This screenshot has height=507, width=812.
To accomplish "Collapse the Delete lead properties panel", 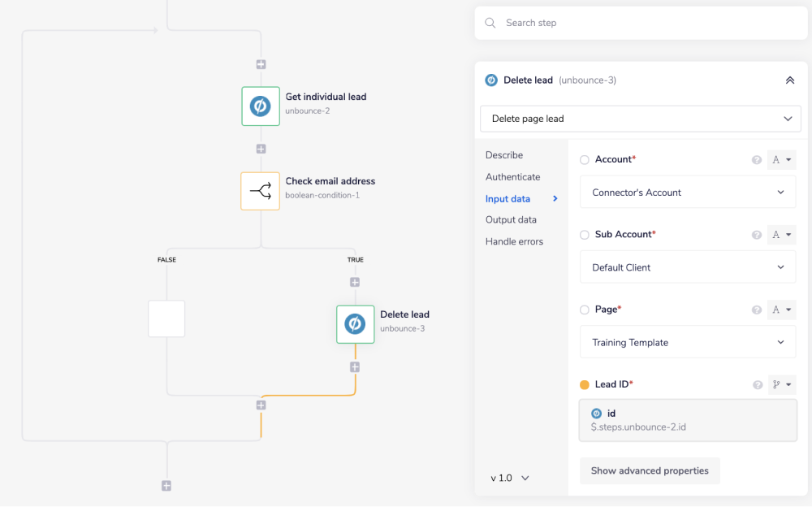I will 789,80.
